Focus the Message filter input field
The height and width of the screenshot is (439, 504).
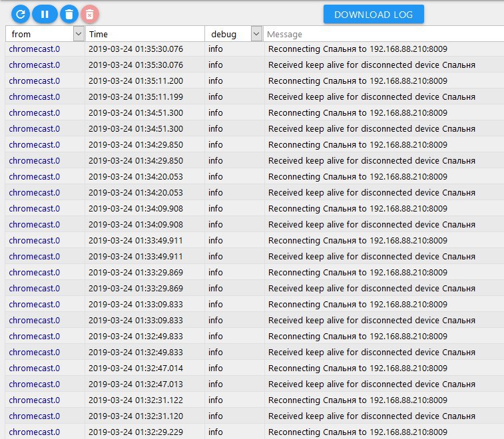383,34
